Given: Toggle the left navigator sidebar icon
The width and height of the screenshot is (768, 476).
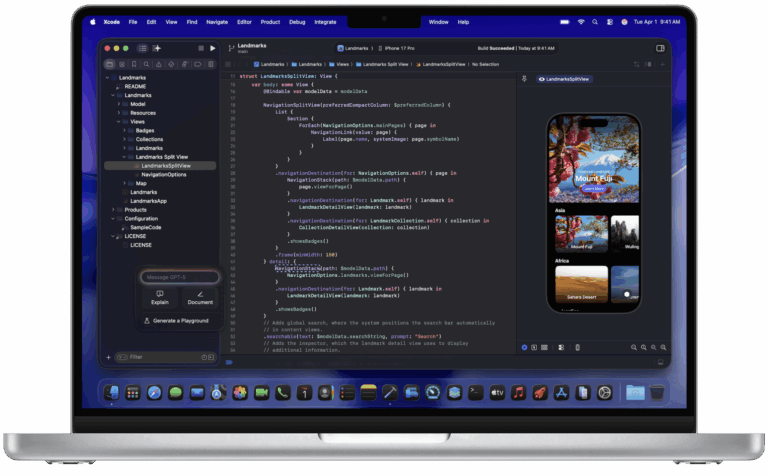Looking at the screenshot, I should tap(142, 48).
